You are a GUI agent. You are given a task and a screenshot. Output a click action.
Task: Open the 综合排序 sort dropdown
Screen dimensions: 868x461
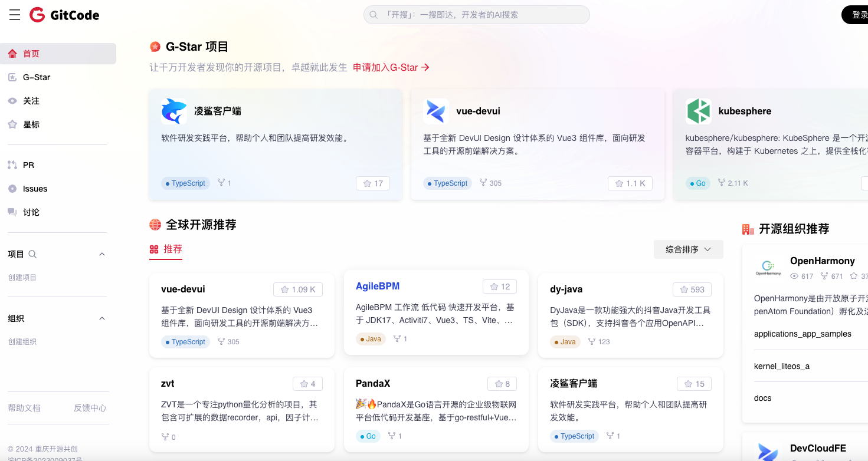pos(688,249)
